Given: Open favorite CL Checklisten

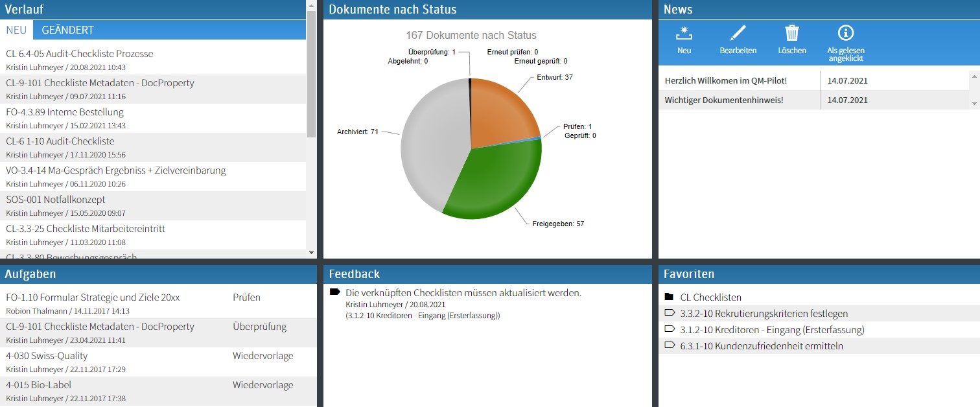Looking at the screenshot, I should (710, 297).
